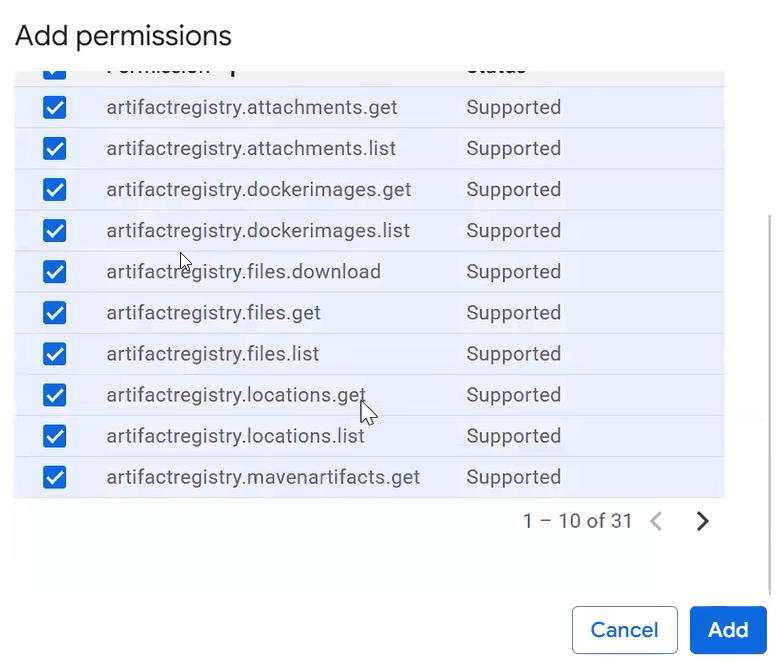Viewport: 779px width, 664px height.
Task: Click the "1 – 10 of 31" pagination text
Action: pyautogui.click(x=577, y=521)
